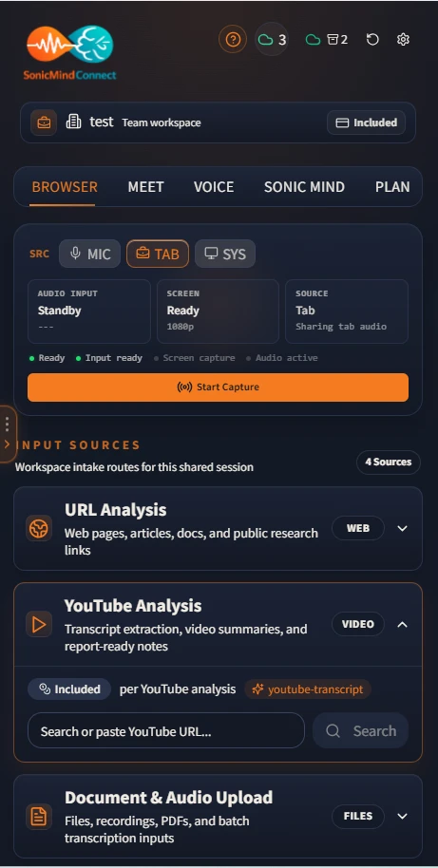Collapse the YouTube Analysis section chevron
The width and height of the screenshot is (438, 868).
(403, 625)
